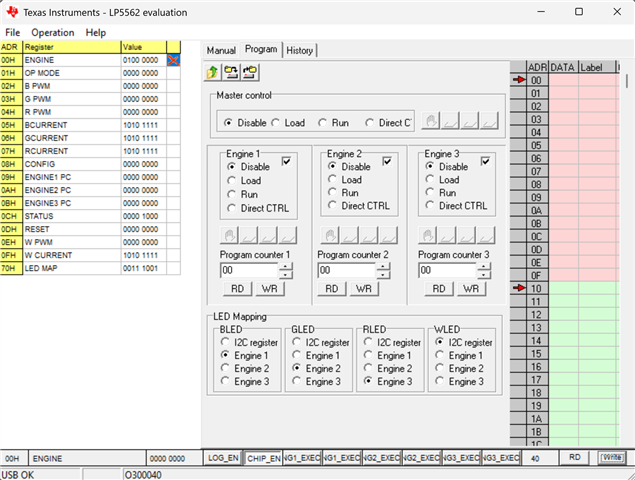635x480 pixels.
Task: Set Engine 3 to Run
Action: pos(441,193)
